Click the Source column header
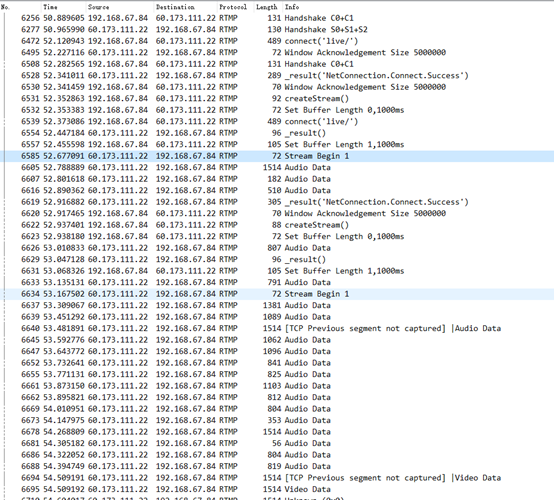 (119, 7)
